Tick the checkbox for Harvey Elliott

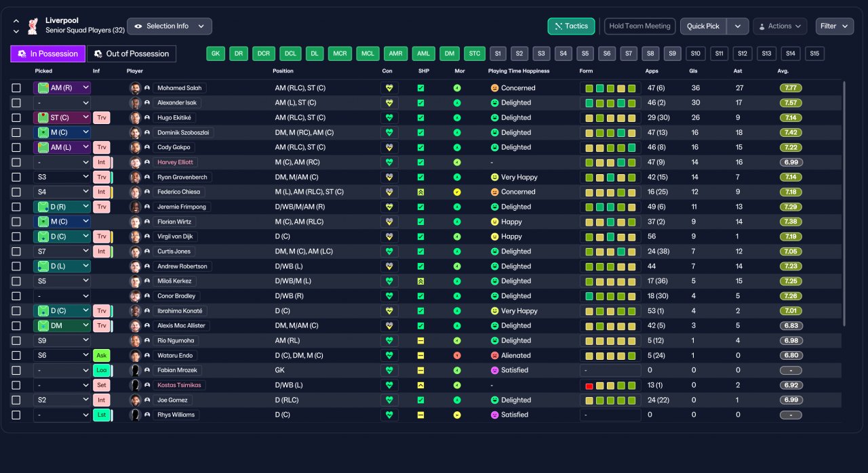click(x=16, y=163)
